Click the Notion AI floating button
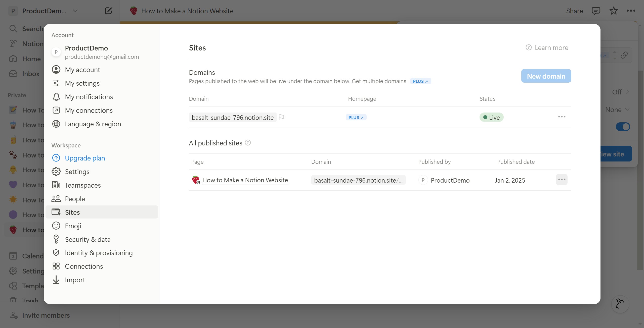Image resolution: width=644 pixels, height=328 pixels. [620, 304]
